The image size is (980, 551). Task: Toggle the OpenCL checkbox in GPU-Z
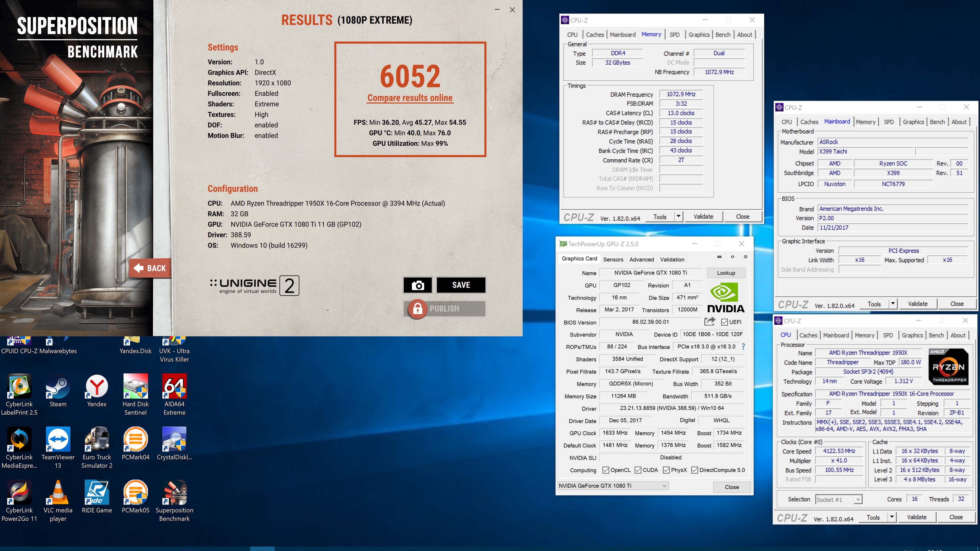(606, 470)
